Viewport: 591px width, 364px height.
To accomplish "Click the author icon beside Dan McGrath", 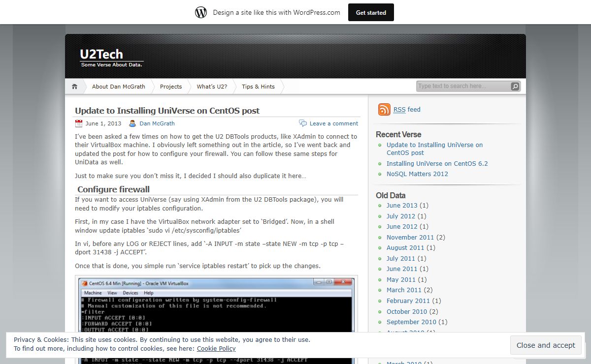I will coord(132,123).
